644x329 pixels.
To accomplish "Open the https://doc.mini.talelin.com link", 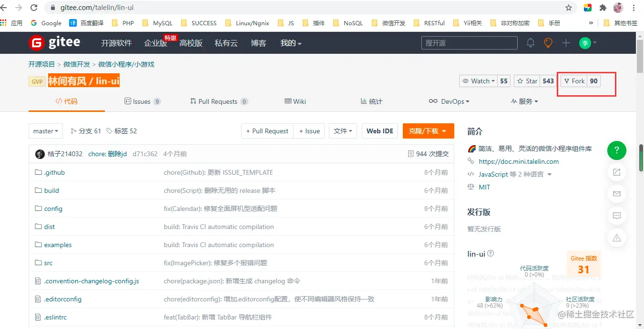I will (x=519, y=161).
